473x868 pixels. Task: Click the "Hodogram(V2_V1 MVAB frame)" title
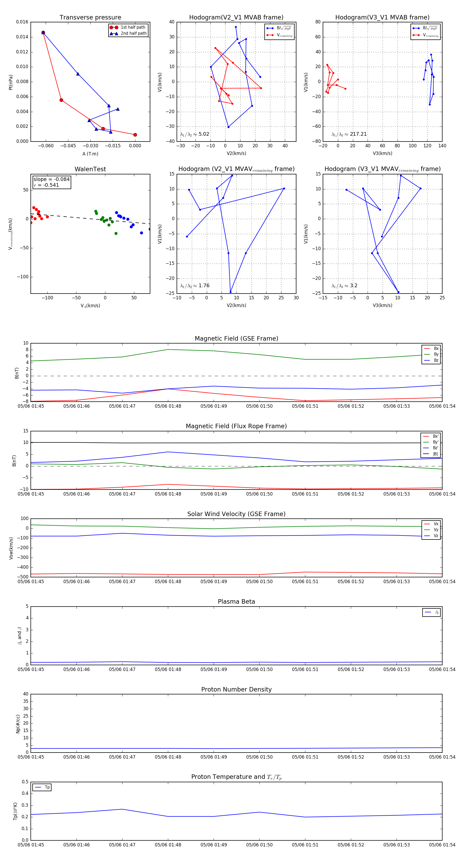coord(236,18)
